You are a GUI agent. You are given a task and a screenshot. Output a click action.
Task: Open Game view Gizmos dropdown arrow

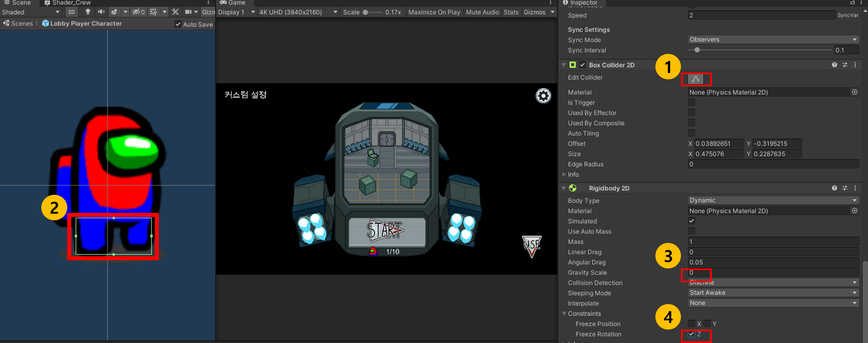pos(552,12)
